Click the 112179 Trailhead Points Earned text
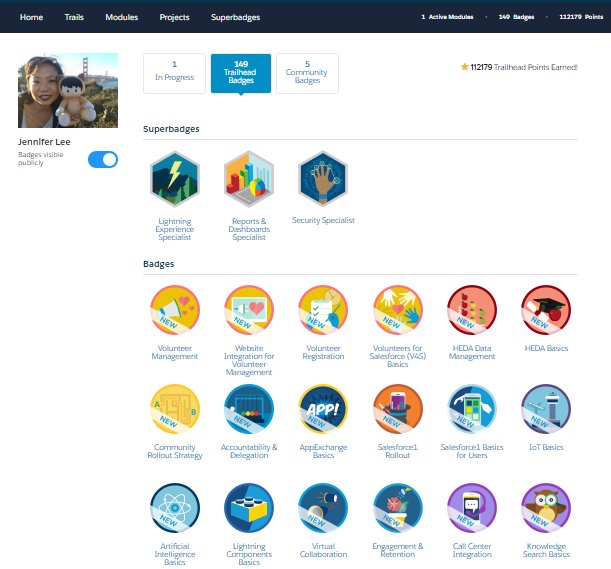This screenshot has width=611, height=569. (x=524, y=67)
